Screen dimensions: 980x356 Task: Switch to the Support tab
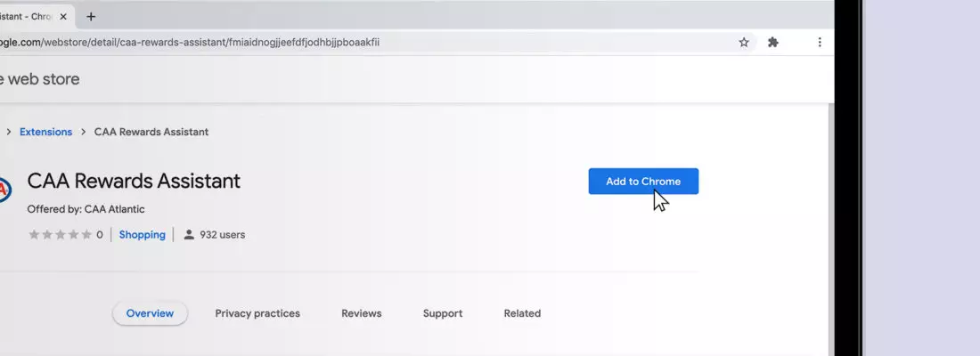click(443, 313)
